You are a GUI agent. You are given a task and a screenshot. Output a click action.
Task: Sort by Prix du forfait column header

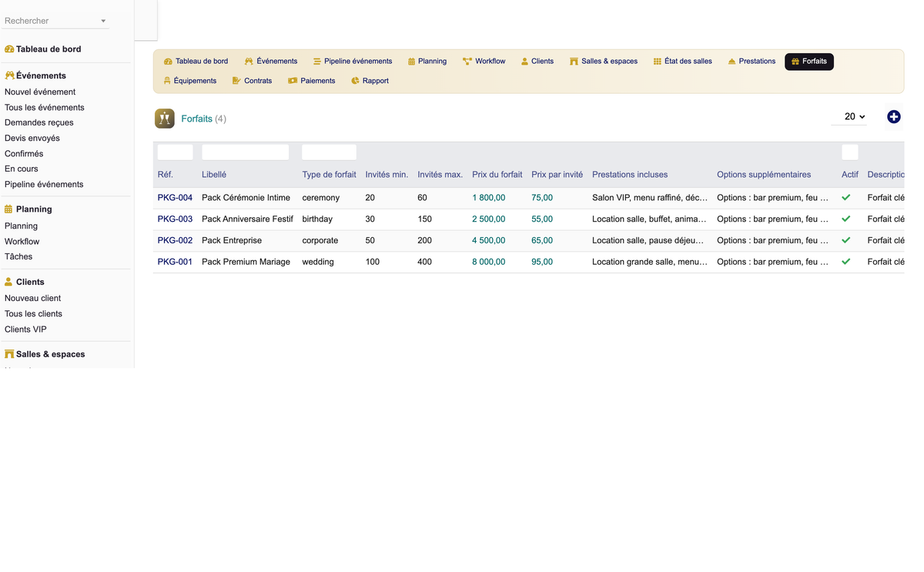pyautogui.click(x=497, y=175)
